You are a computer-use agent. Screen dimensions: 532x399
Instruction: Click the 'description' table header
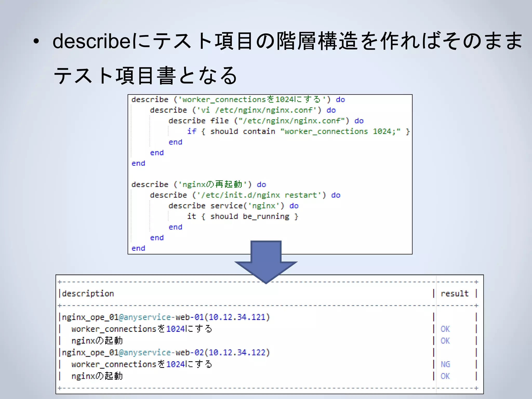coord(88,294)
